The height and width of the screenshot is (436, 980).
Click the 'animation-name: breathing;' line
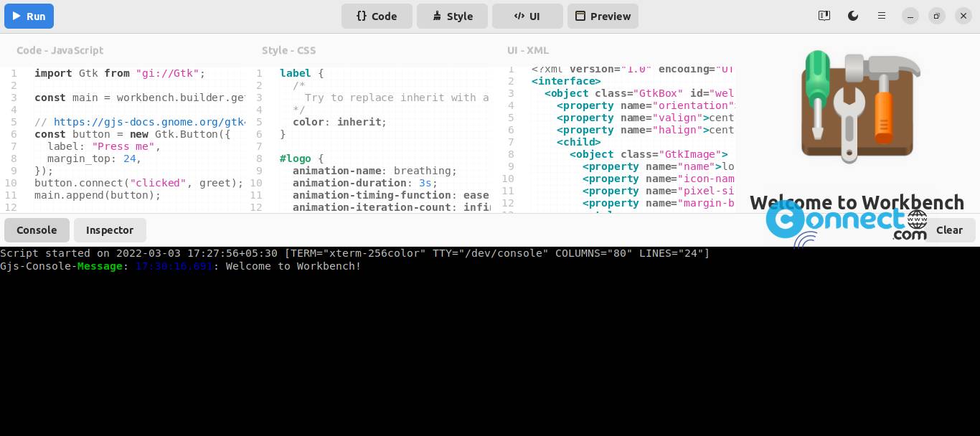click(374, 171)
